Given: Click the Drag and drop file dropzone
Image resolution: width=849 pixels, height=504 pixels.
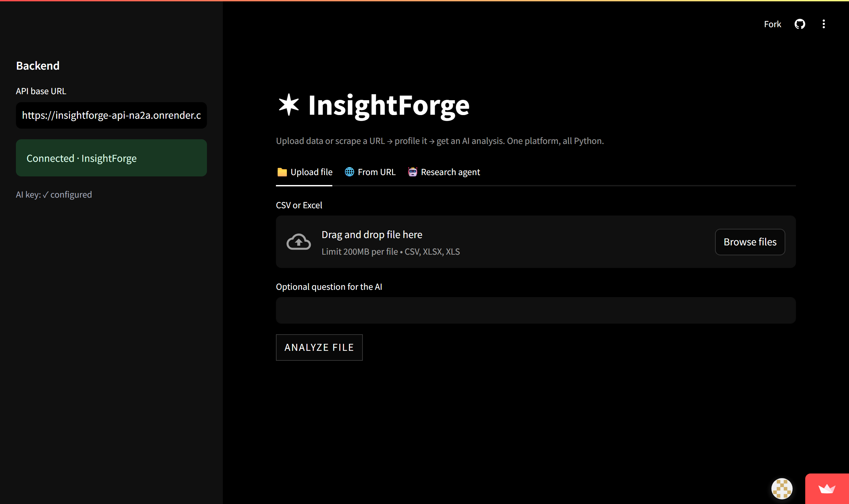Looking at the screenshot, I should click(x=536, y=242).
